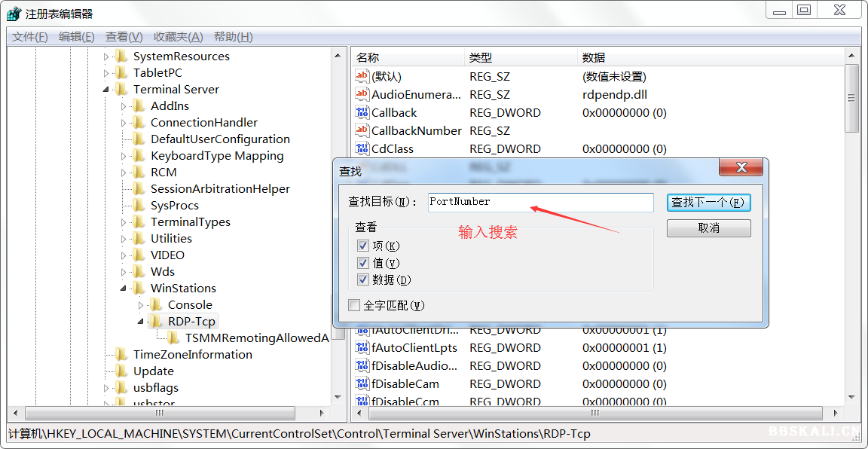Click the Callback DWORD value icon
The height and width of the screenshot is (449, 868).
(362, 113)
